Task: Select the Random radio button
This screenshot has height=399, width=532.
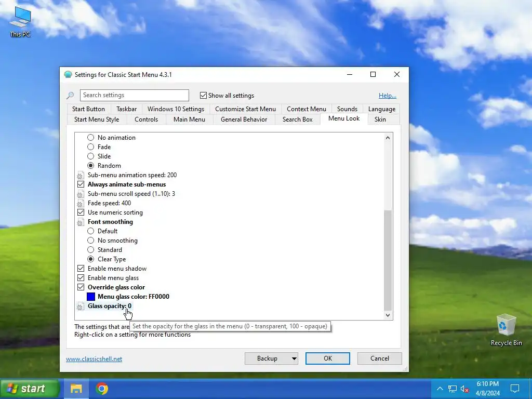Action: (90, 166)
